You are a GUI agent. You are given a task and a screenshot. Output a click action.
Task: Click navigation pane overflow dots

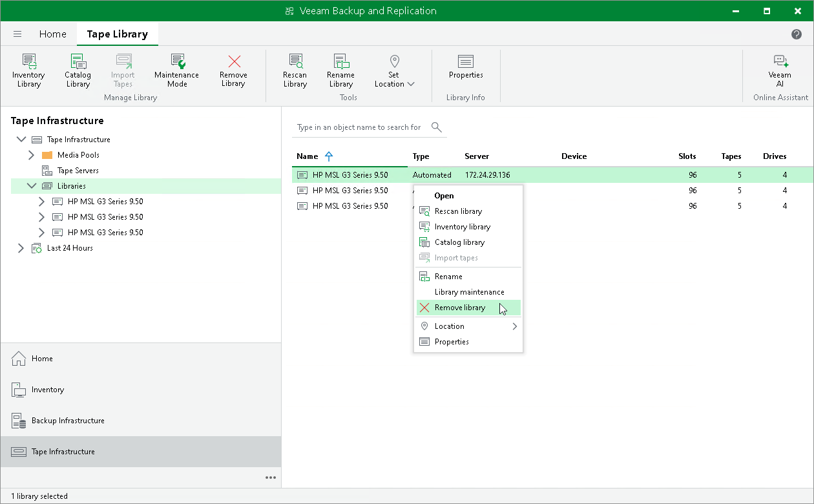271,478
